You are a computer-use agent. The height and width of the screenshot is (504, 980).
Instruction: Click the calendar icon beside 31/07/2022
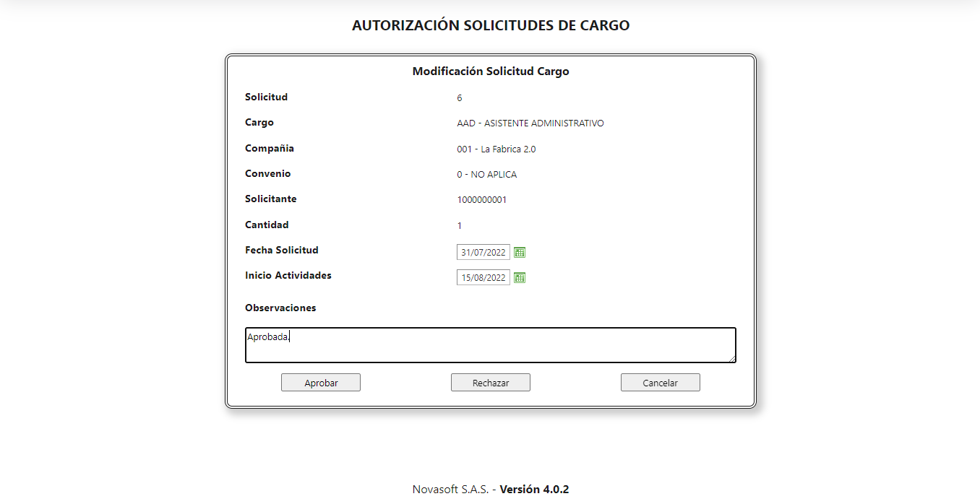coord(520,251)
